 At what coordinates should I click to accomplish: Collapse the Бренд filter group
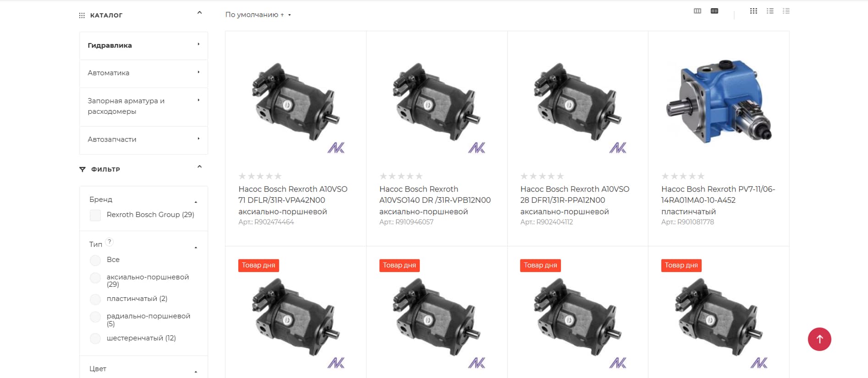coord(196,202)
